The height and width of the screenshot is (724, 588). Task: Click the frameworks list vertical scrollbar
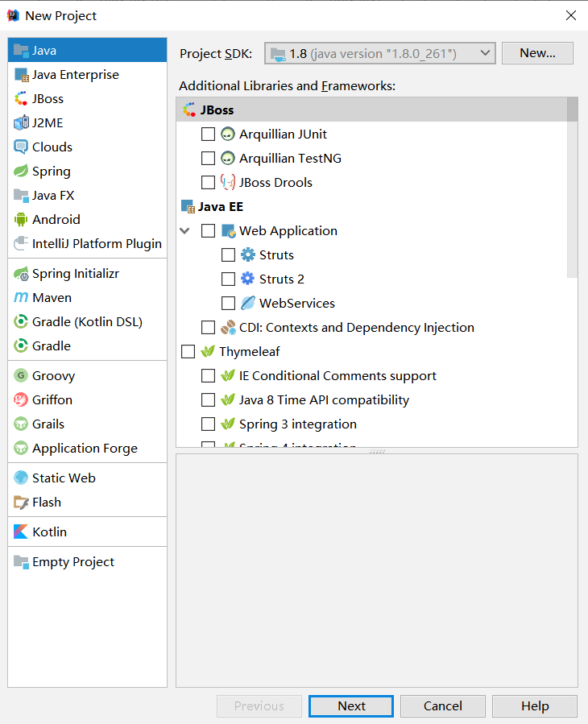[x=573, y=188]
